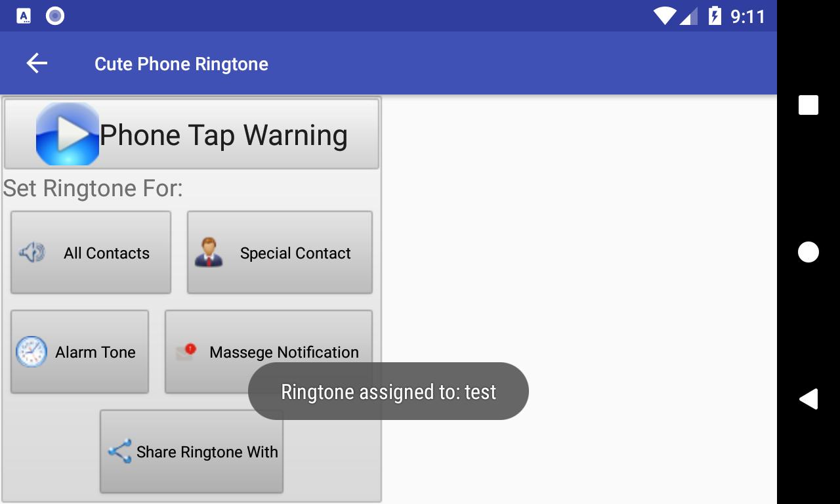Go back with the arrow icon

click(37, 64)
